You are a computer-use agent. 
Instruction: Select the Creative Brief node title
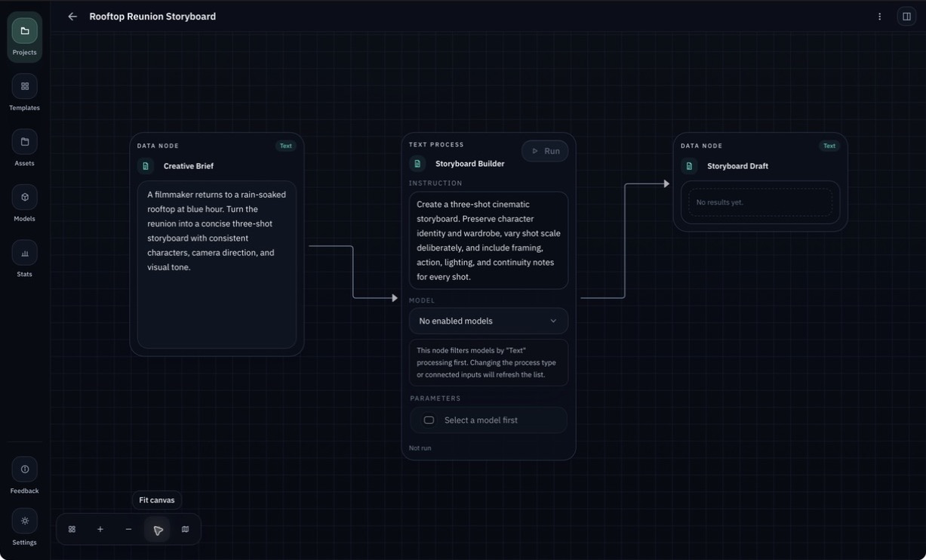(189, 166)
